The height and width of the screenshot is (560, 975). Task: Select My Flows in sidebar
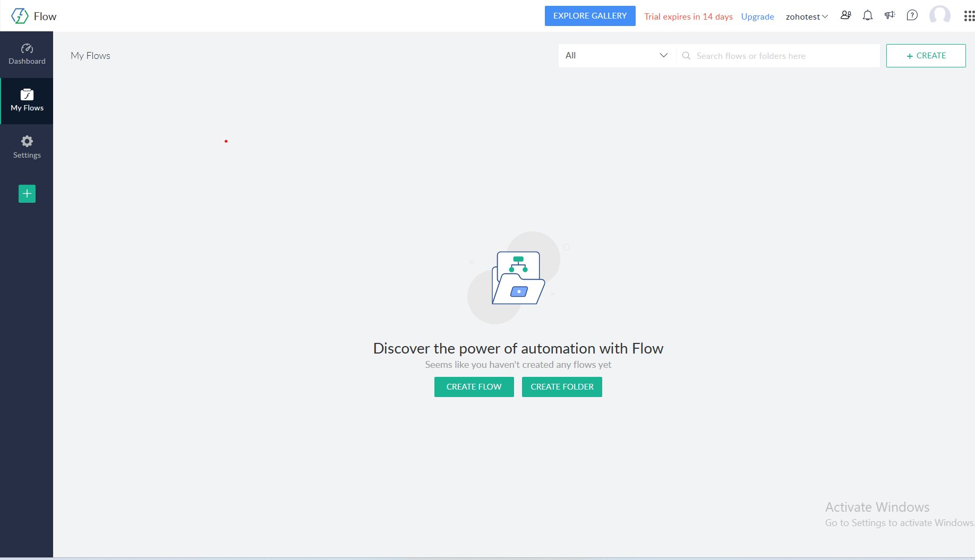pos(27,101)
